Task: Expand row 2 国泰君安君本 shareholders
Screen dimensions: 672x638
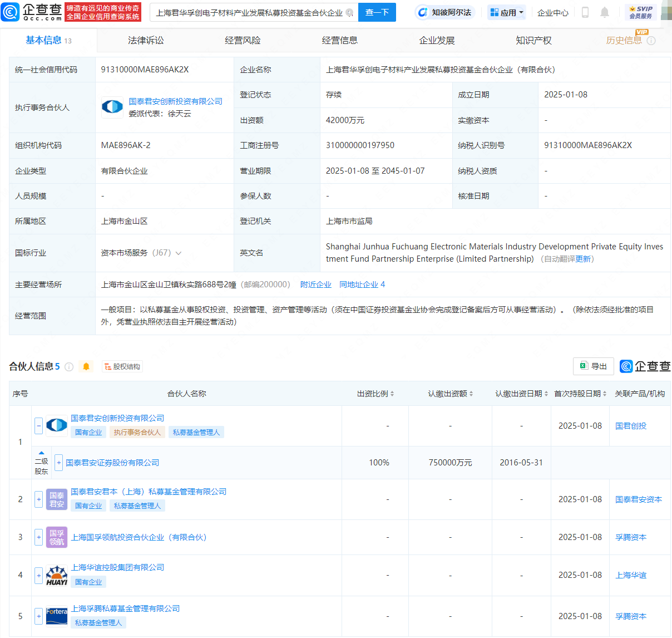Action: [39, 499]
